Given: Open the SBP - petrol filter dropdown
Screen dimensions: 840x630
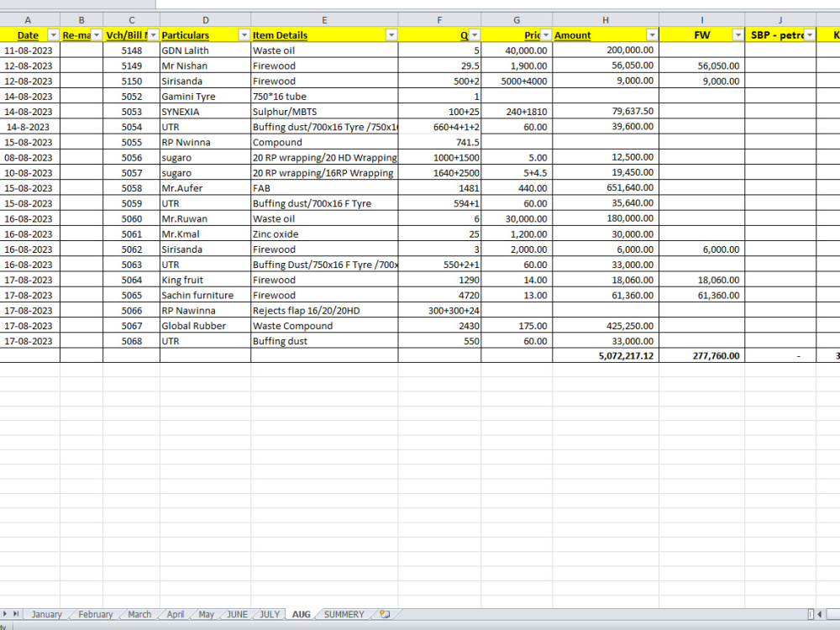Looking at the screenshot, I should 810,34.
